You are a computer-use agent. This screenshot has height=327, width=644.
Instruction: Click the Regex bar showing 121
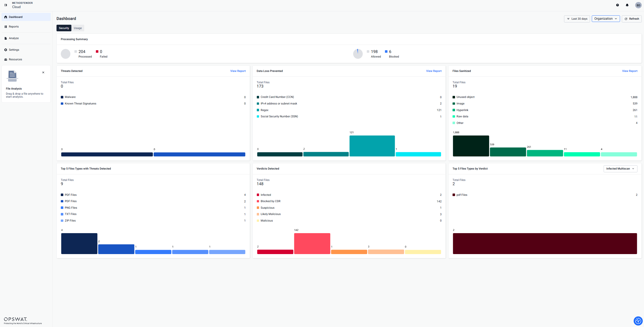372,146
